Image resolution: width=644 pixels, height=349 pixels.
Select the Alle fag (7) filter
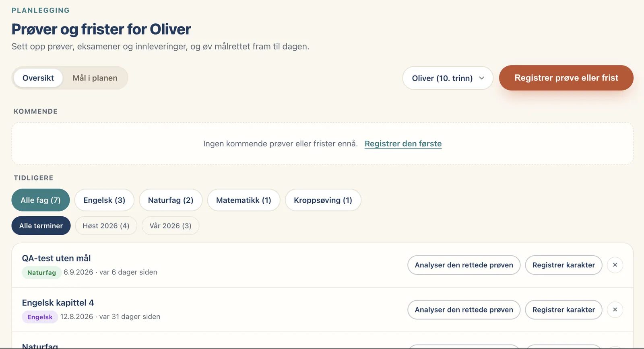point(41,200)
